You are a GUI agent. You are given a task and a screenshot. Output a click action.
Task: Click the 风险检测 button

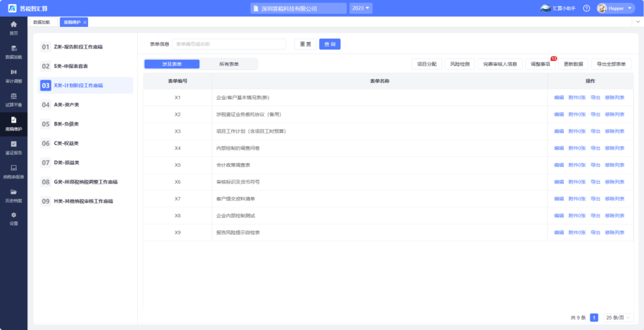(460, 64)
